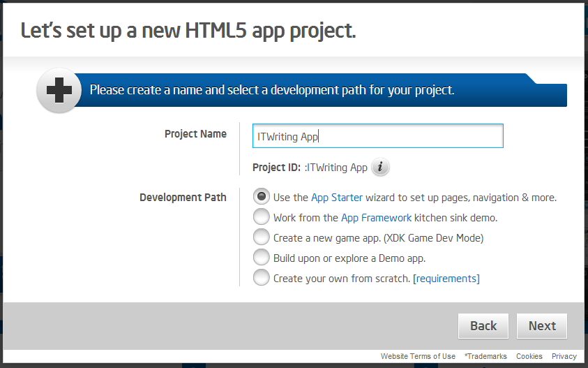Screen dimensions: 588x368
Task: Select Create your own from scratch radio
Action: tap(261, 277)
